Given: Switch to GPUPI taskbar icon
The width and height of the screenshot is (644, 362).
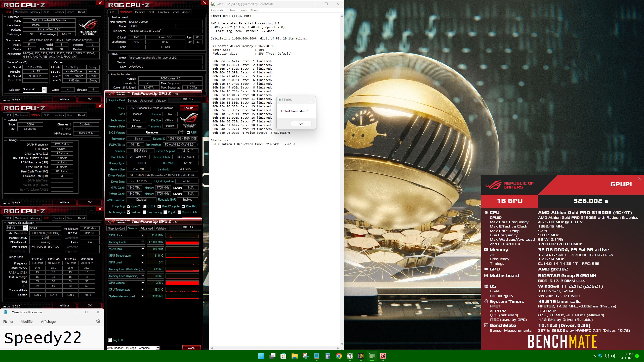Looking at the screenshot, I should pos(350,356).
